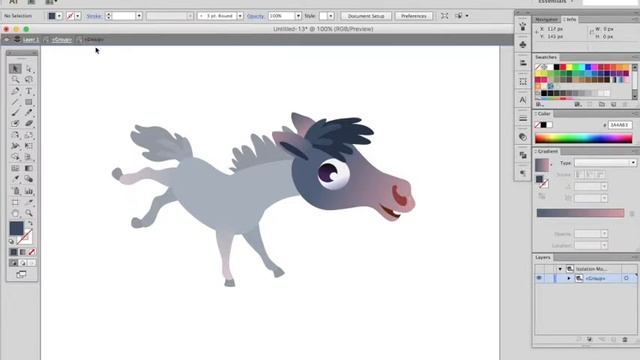This screenshot has height=360, width=640.
Task: Open the graphic Style dropdown
Action: tap(331, 16)
